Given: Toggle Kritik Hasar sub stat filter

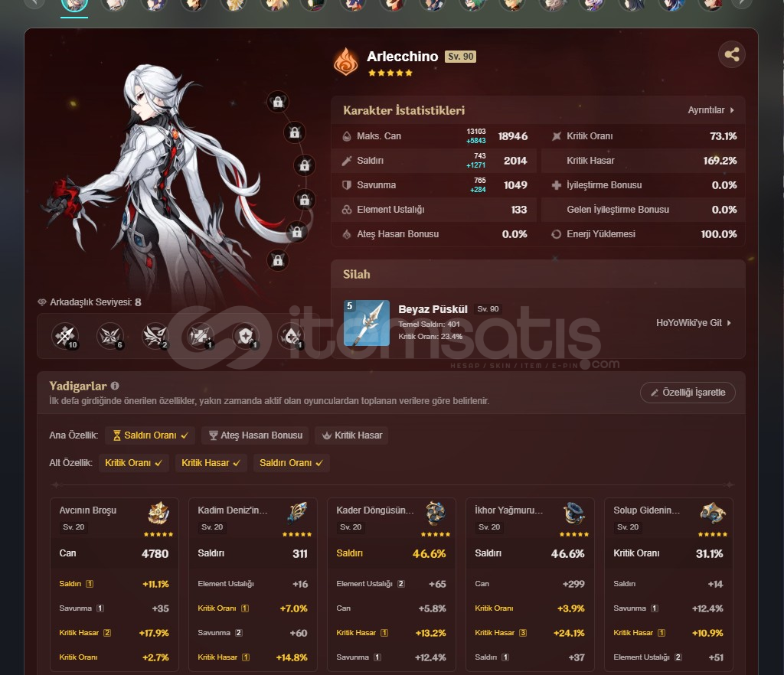Looking at the screenshot, I should (x=211, y=463).
